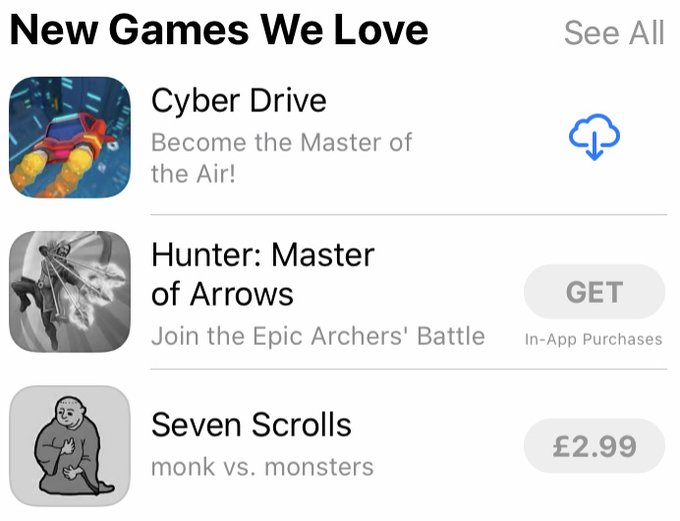The height and width of the screenshot is (521, 680).
Task: Open the Seven Scrolls monk app icon
Action: click(x=69, y=446)
